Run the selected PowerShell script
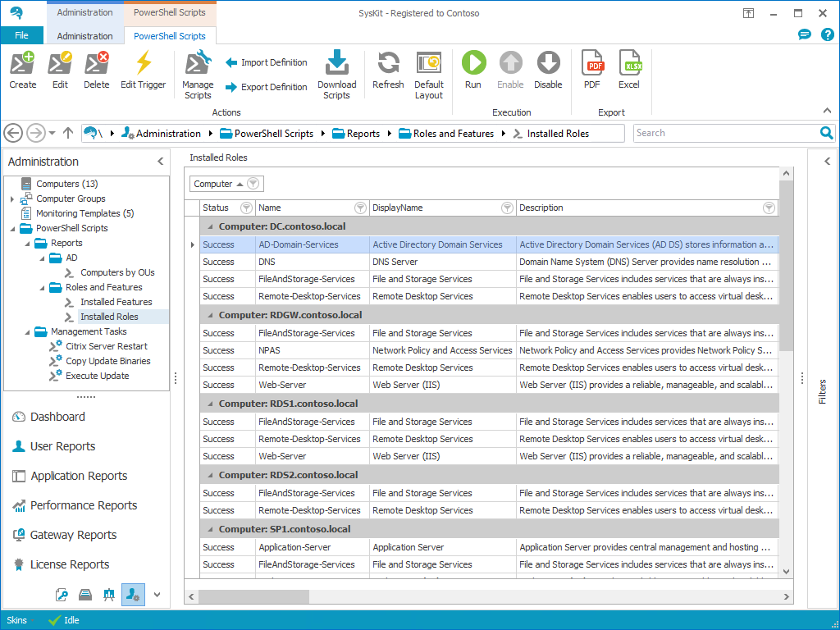This screenshot has height=630, width=840. point(473,64)
